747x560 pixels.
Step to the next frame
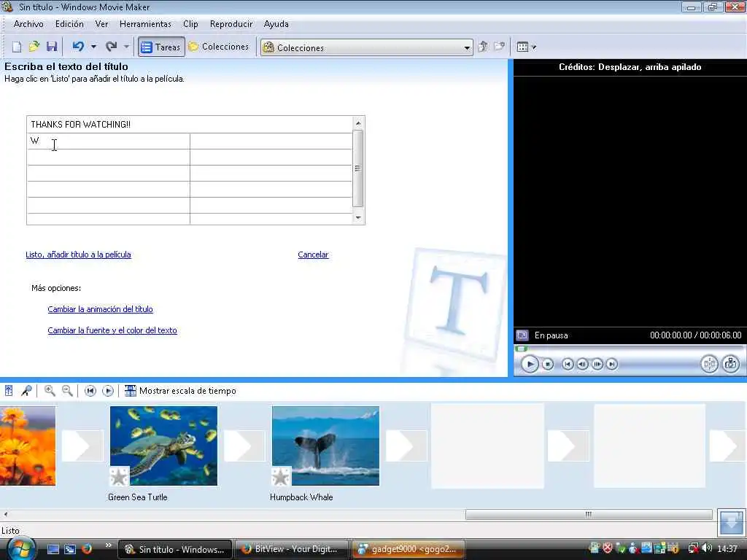coord(597,365)
